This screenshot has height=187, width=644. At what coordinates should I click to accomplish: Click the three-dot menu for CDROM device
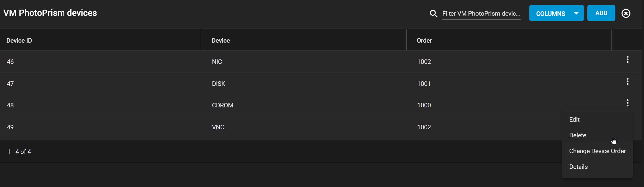pyautogui.click(x=627, y=103)
